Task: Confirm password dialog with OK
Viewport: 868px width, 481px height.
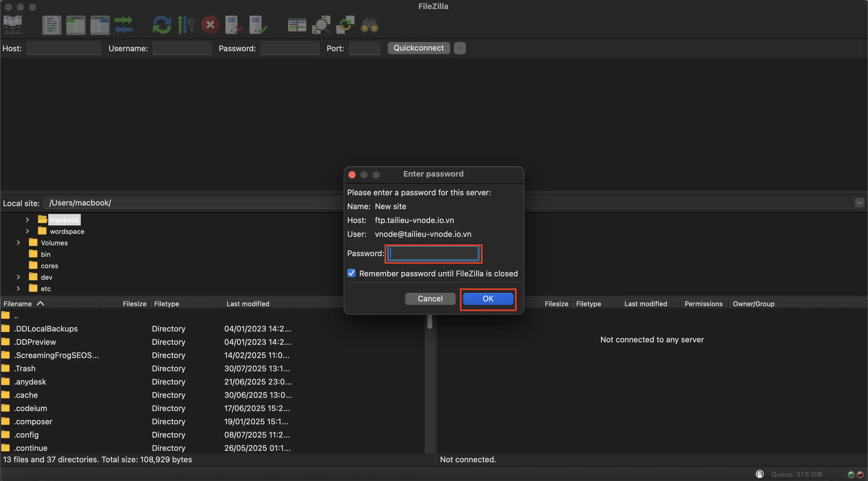Action: [x=488, y=298]
